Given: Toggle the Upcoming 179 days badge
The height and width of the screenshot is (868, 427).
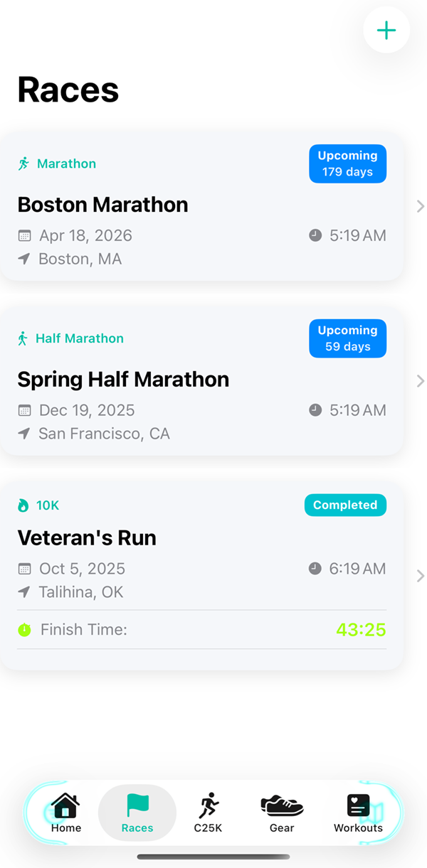Looking at the screenshot, I should pos(347,164).
